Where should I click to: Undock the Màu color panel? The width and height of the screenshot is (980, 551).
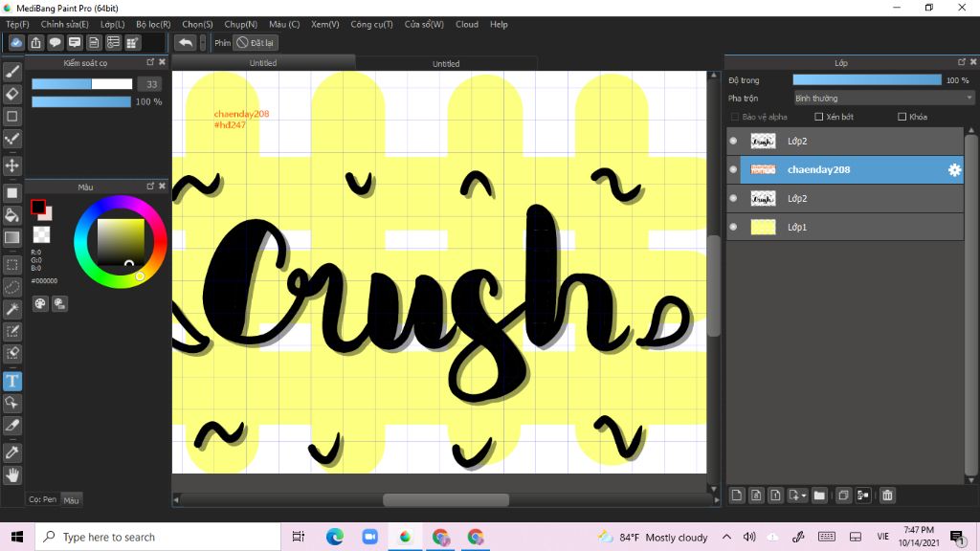150,187
